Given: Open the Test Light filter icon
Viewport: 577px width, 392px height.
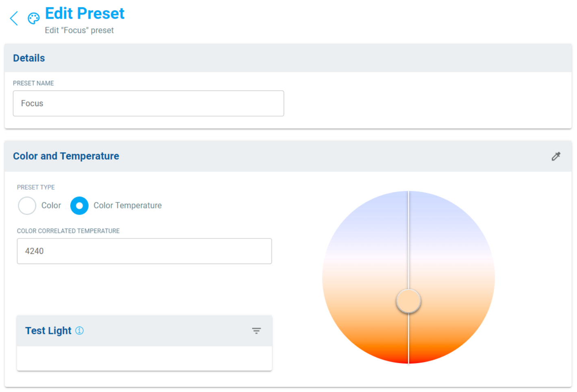Looking at the screenshot, I should point(256,331).
